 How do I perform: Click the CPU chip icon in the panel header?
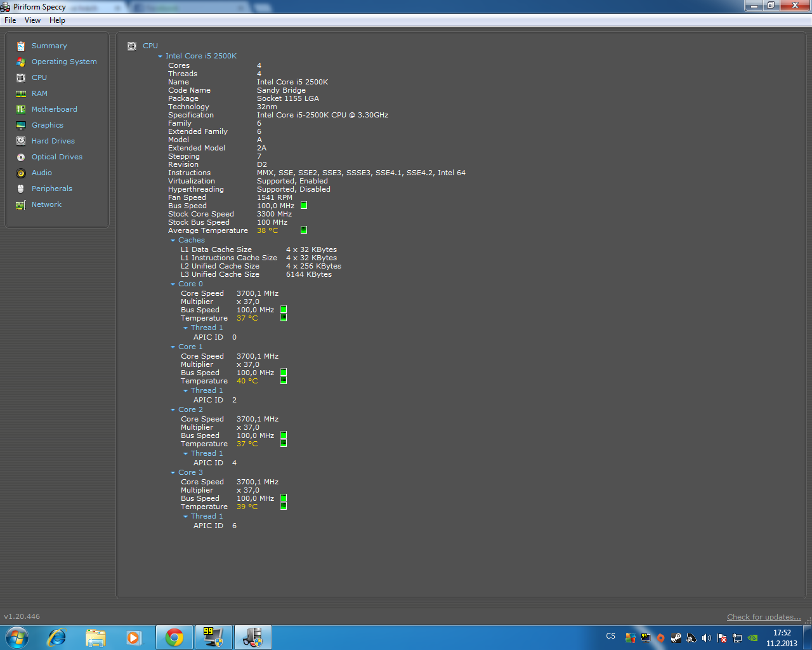(132, 46)
